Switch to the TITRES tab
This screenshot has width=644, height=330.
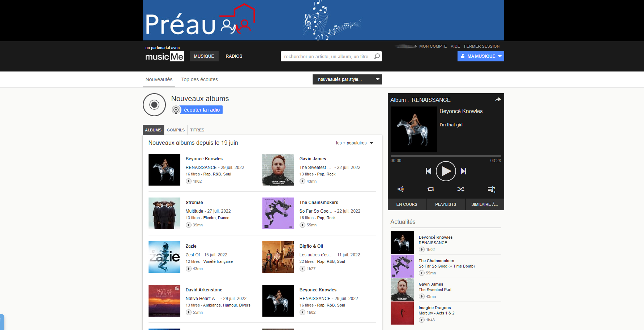tap(197, 130)
